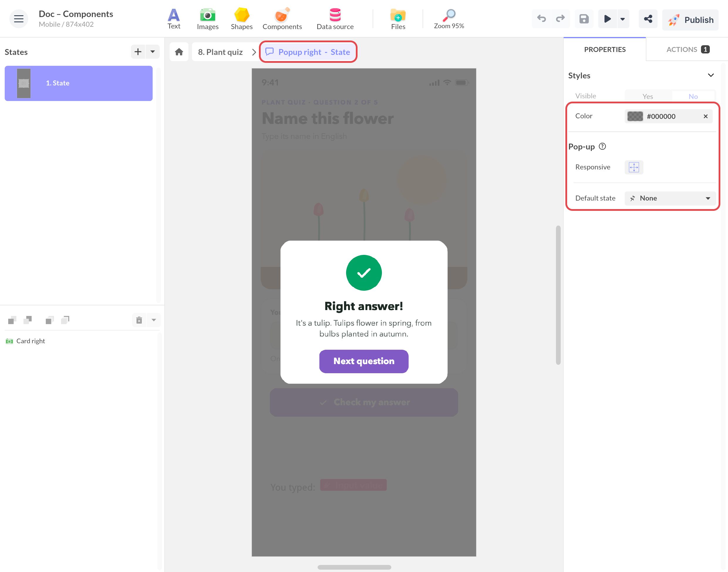The height and width of the screenshot is (572, 728).
Task: Set Visible to Yes
Action: tap(647, 96)
